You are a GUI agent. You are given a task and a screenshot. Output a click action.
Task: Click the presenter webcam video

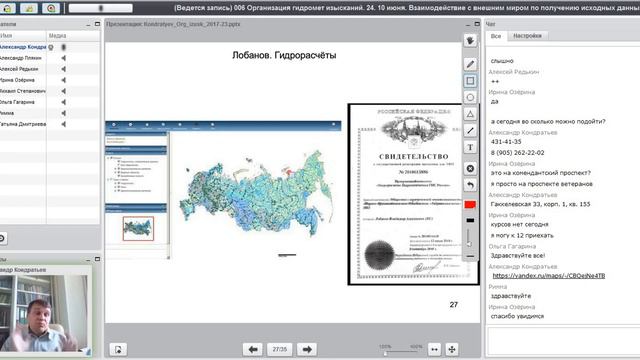[43, 313]
